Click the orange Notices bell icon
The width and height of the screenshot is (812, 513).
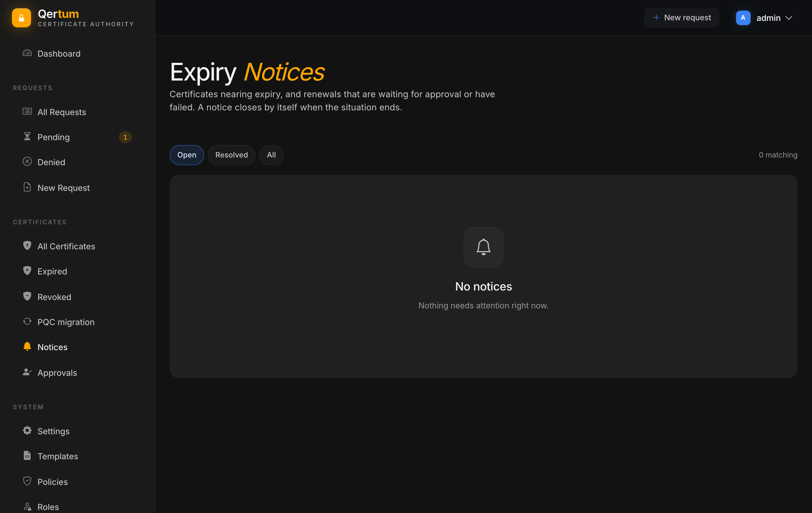27,347
